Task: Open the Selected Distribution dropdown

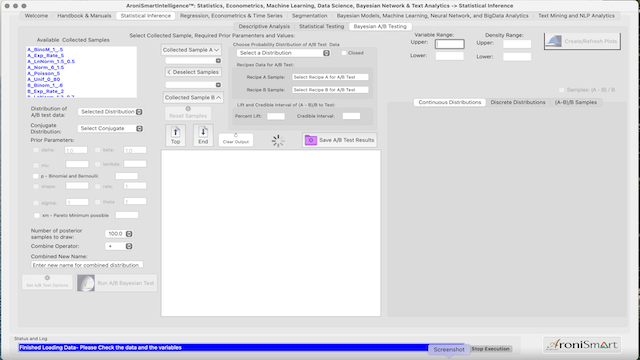Action: tap(110, 112)
